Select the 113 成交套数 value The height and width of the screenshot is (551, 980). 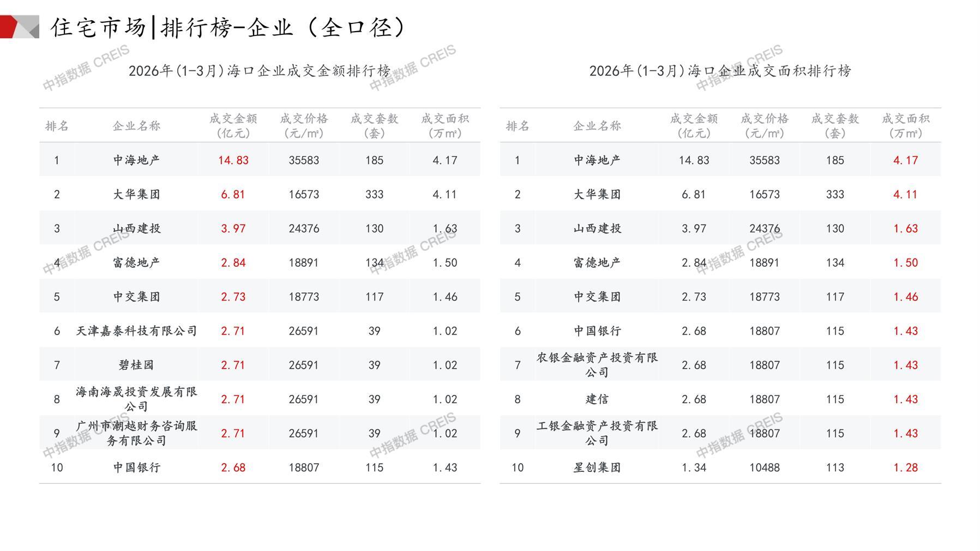(835, 468)
